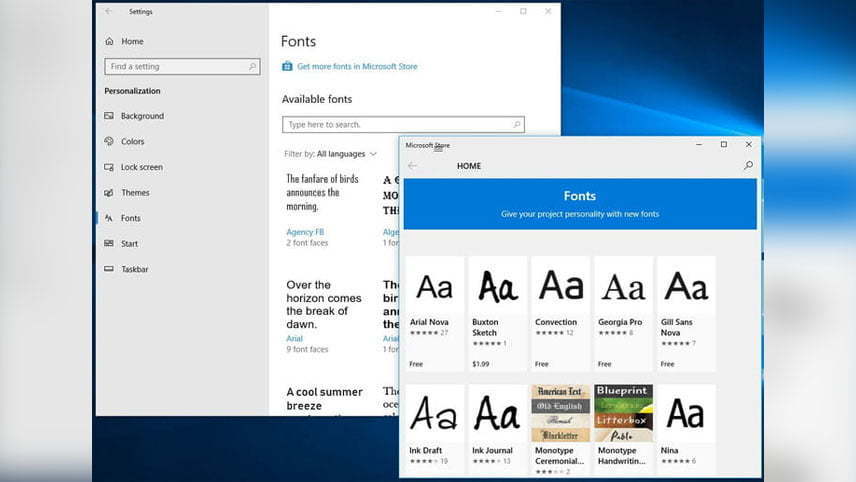The image size is (856, 482).
Task: Click magnifier icon in Available fonts search
Action: [x=516, y=124]
